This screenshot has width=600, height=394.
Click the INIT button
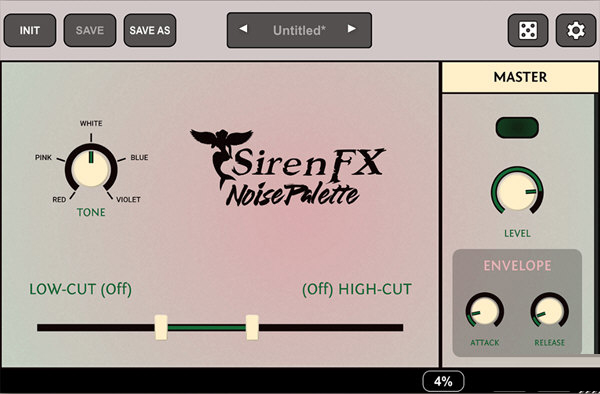pyautogui.click(x=30, y=31)
